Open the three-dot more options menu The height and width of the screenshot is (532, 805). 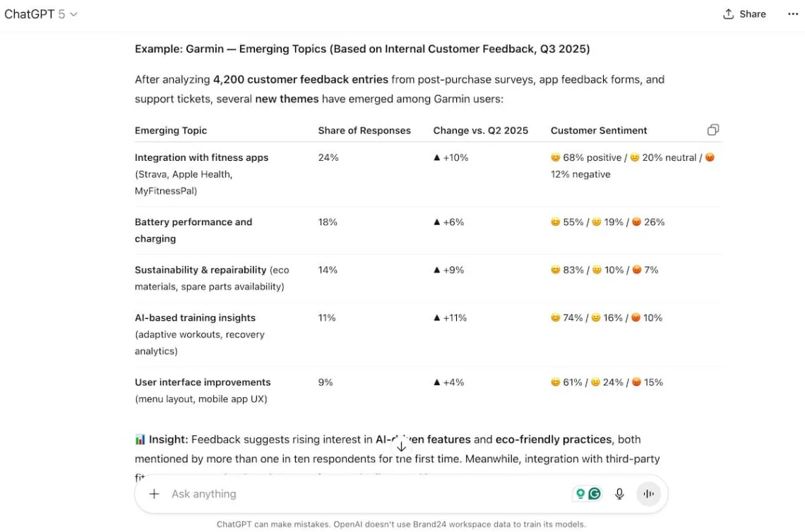(x=793, y=14)
